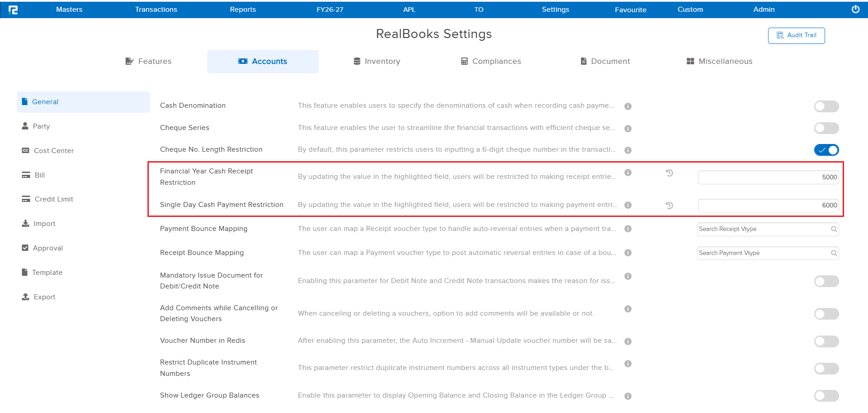Open the Search Receipt Vtype dropdown
This screenshot has height=413, width=868.
768,229
